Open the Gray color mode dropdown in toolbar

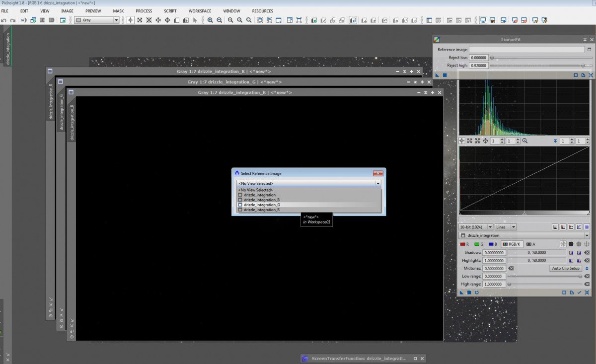97,20
